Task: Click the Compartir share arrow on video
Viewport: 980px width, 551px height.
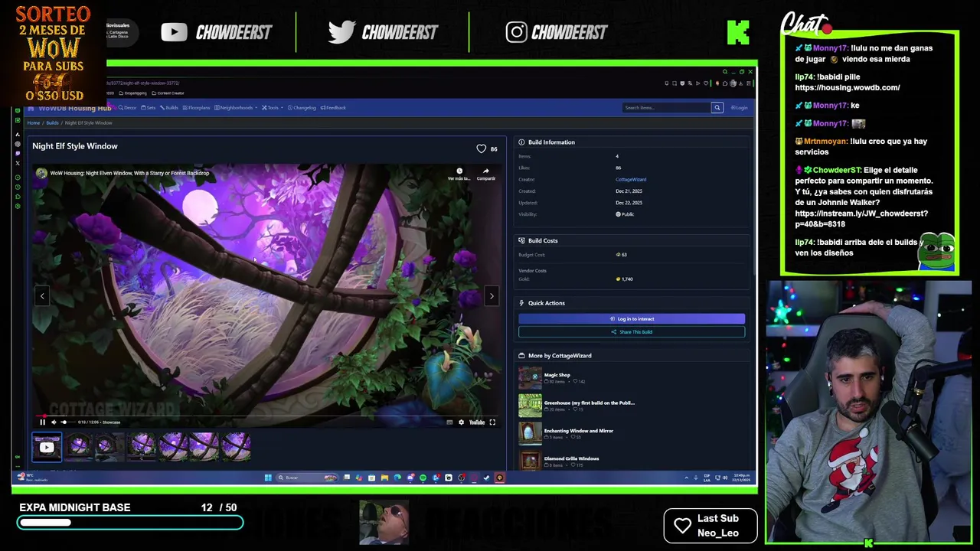Action: [x=485, y=173]
